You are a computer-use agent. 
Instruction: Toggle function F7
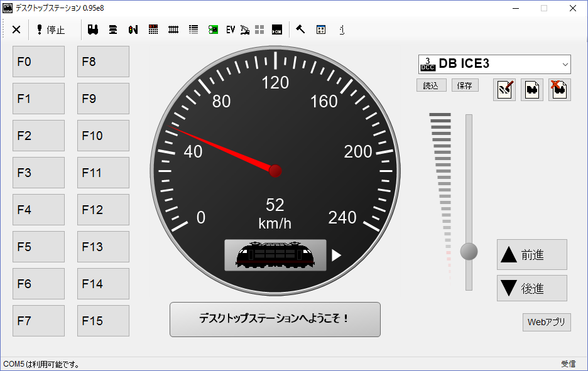point(38,321)
